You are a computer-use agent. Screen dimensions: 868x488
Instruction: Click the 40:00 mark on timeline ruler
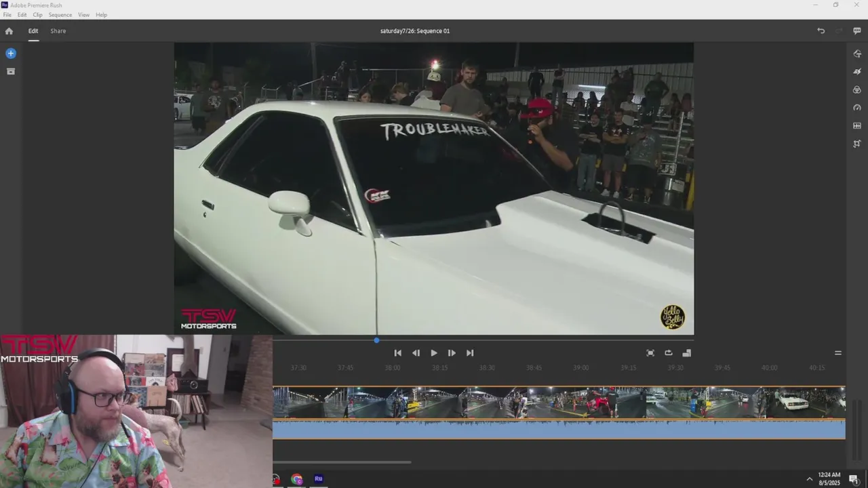click(769, 368)
